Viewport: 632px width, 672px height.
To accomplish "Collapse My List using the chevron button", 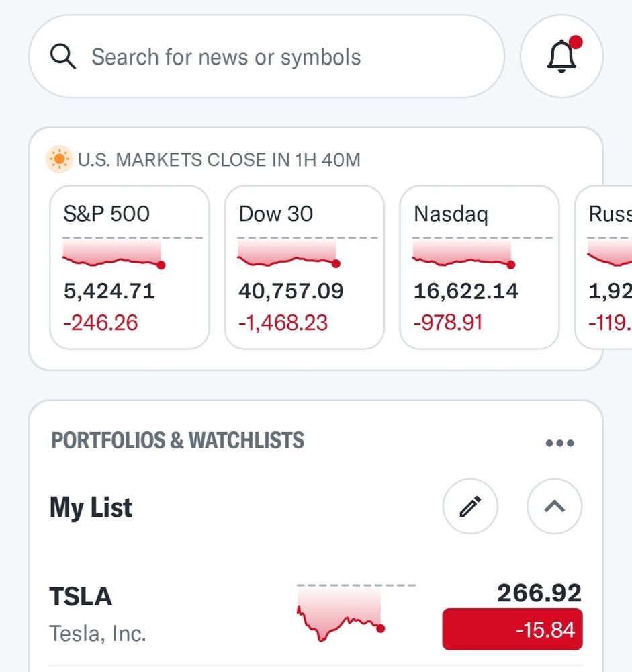I will point(555,506).
